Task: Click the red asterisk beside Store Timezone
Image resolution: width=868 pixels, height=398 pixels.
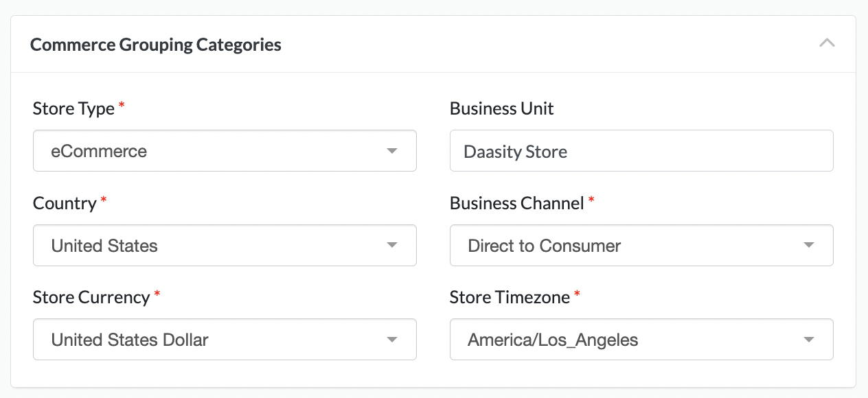Action: (577, 294)
